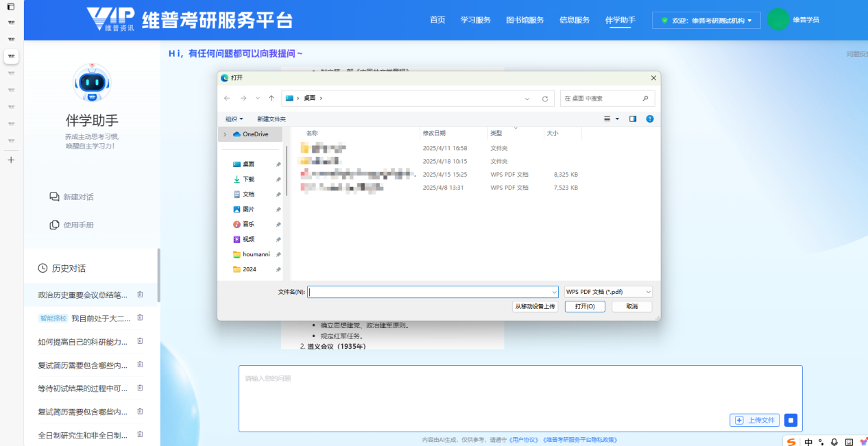Select 下载 folder in navigation pane
This screenshot has width=868, height=446.
(x=248, y=179)
